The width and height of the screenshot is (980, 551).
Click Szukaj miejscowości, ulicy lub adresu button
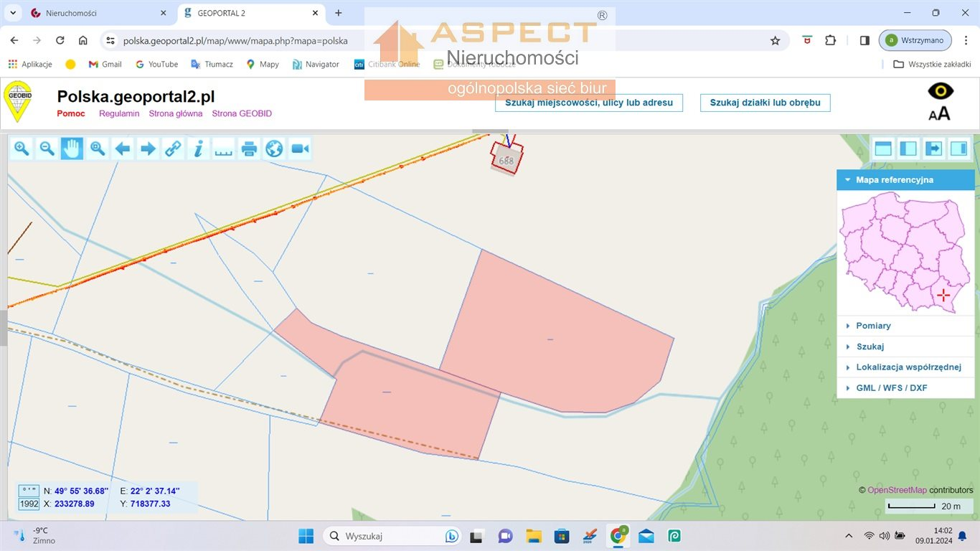(589, 103)
